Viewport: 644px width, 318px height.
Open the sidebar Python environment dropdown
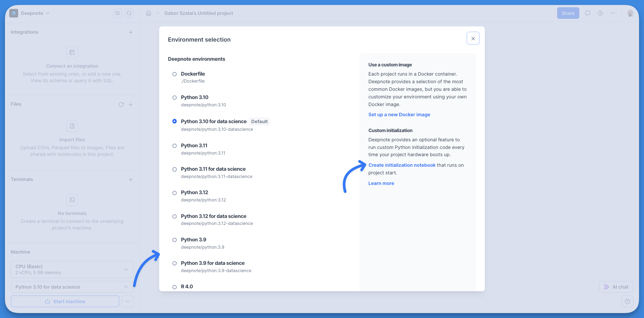click(72, 287)
